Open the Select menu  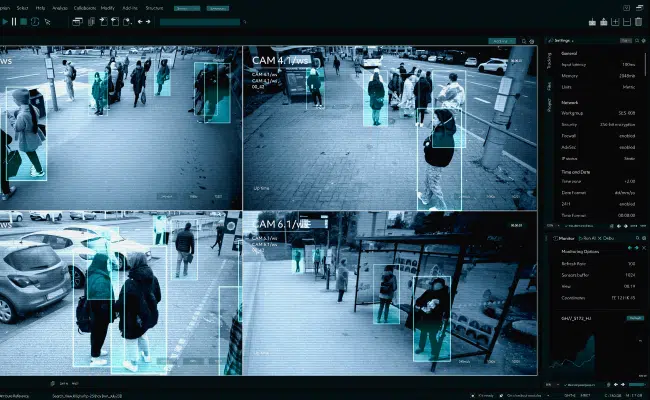point(22,8)
